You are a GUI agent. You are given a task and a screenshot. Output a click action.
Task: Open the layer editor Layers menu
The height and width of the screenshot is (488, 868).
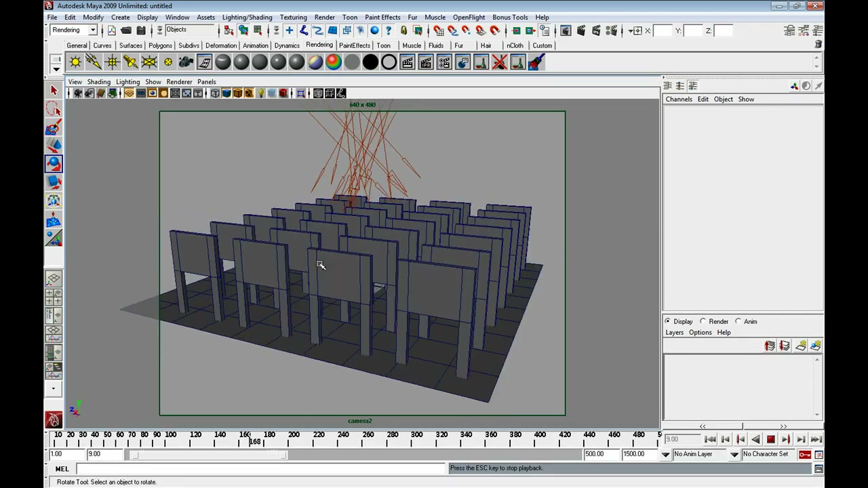coord(674,332)
